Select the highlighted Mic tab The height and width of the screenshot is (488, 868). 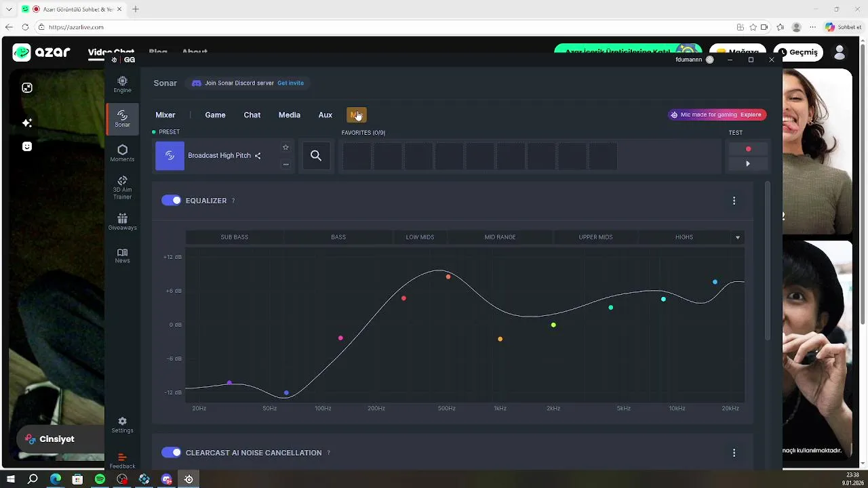(357, 115)
